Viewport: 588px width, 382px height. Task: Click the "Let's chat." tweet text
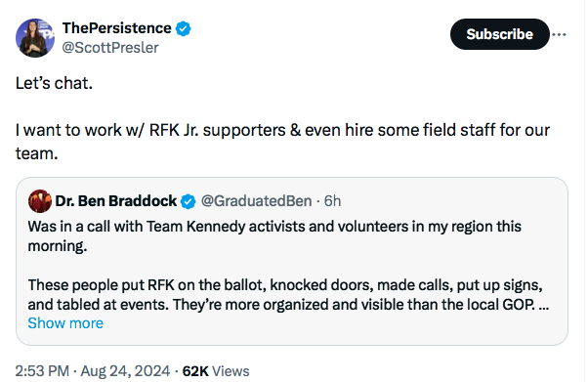click(x=54, y=83)
